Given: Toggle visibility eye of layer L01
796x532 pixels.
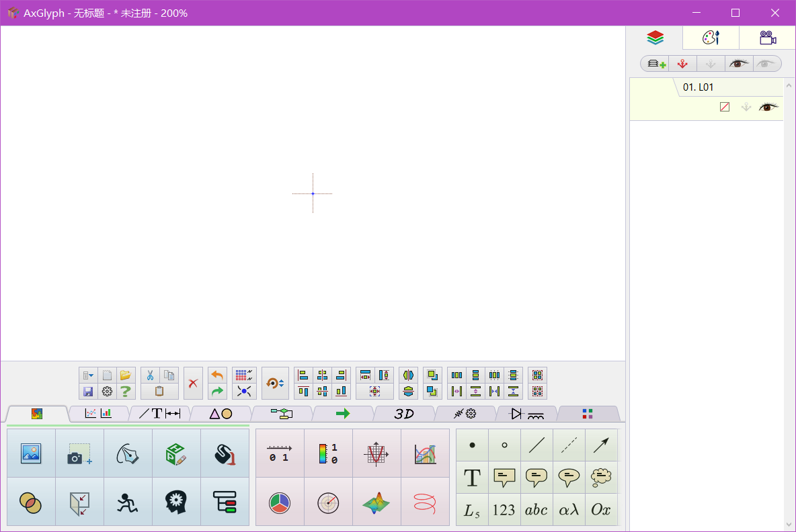Looking at the screenshot, I should coord(768,107).
